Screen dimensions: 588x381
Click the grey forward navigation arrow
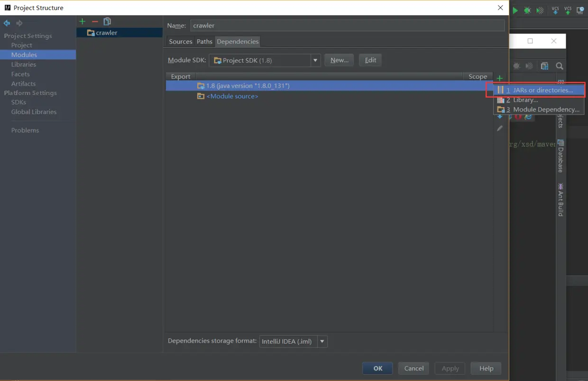coord(19,23)
